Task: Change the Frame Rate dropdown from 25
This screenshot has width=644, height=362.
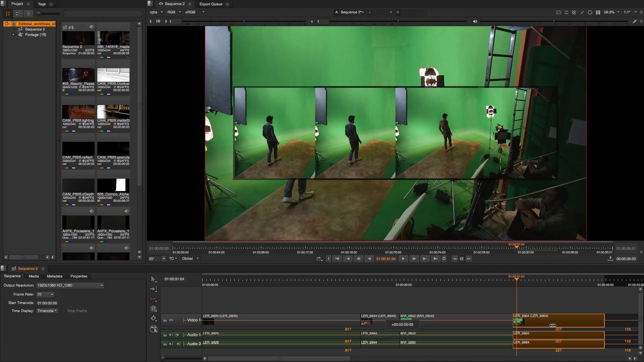Action: 45,294
